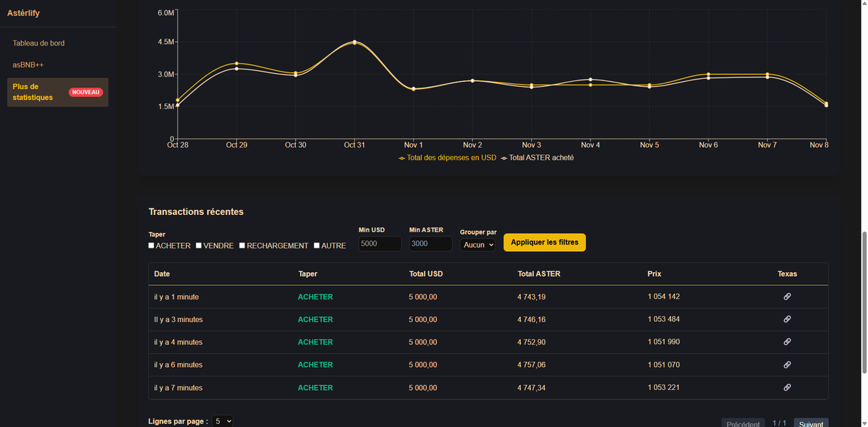Image resolution: width=868 pixels, height=427 pixels.
Task: Click the Total ASTER column header
Action: click(539, 274)
